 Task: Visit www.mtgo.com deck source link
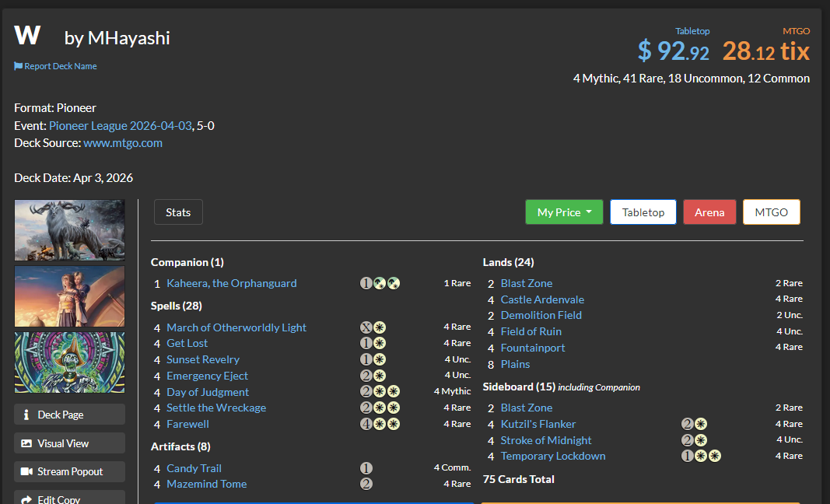point(123,143)
